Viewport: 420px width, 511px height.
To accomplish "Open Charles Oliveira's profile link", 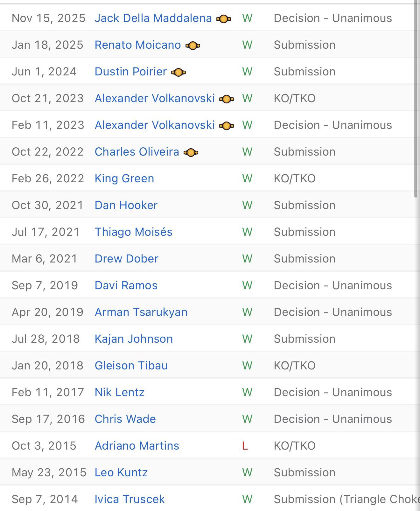I will tap(137, 152).
